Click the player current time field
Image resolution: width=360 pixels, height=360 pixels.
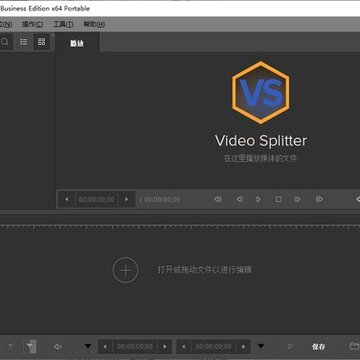click(x=97, y=199)
